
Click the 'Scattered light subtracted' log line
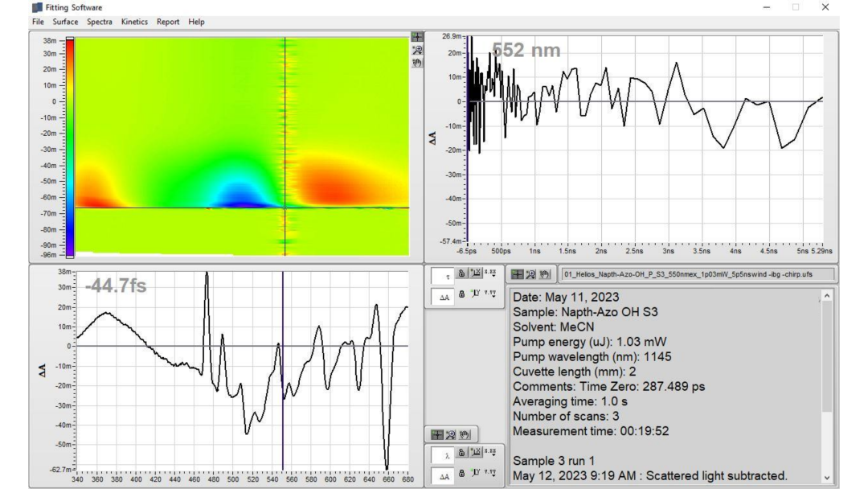click(650, 476)
